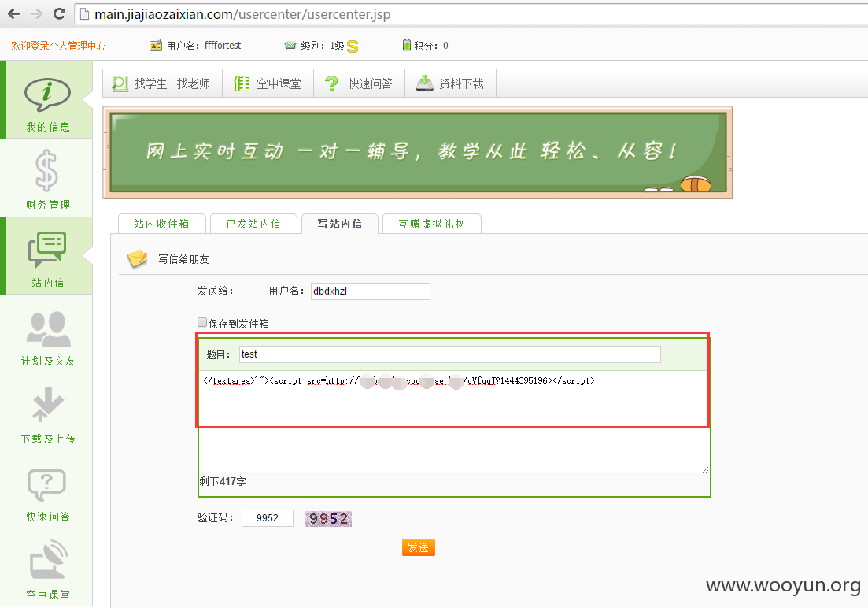Open 空中课堂 in top navigation

point(279,83)
